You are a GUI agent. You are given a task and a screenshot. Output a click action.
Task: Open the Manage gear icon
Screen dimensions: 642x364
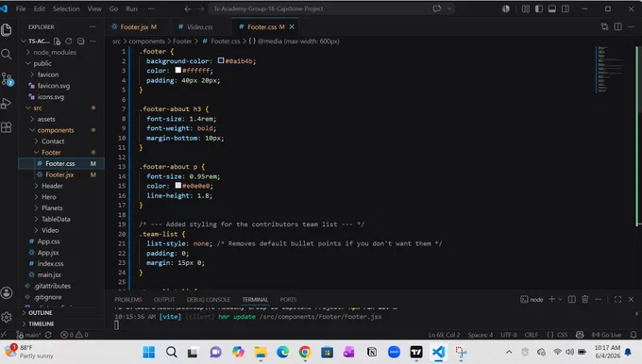pyautogui.click(x=7, y=317)
